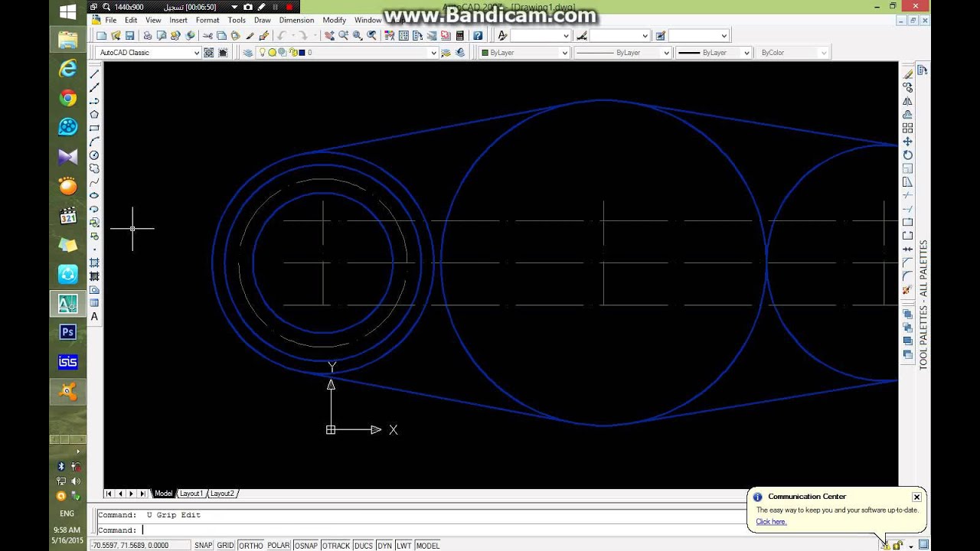Toggle DYN dynamic input
Screen dimensions: 980x551
click(384, 546)
